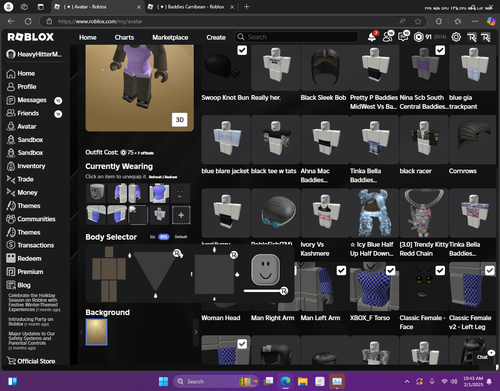Go to Home in top navigation
Image resolution: width=500 pixels, height=391 pixels.
(x=88, y=37)
